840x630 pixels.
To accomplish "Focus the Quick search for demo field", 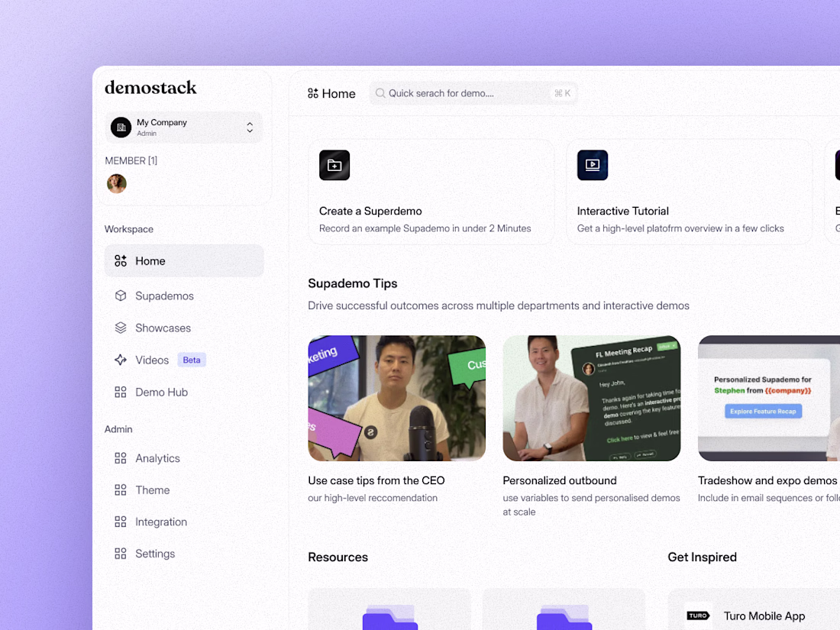I will (473, 93).
